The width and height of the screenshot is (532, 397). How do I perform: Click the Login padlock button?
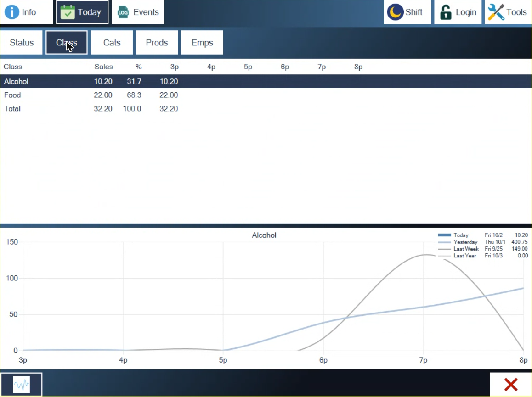click(458, 12)
